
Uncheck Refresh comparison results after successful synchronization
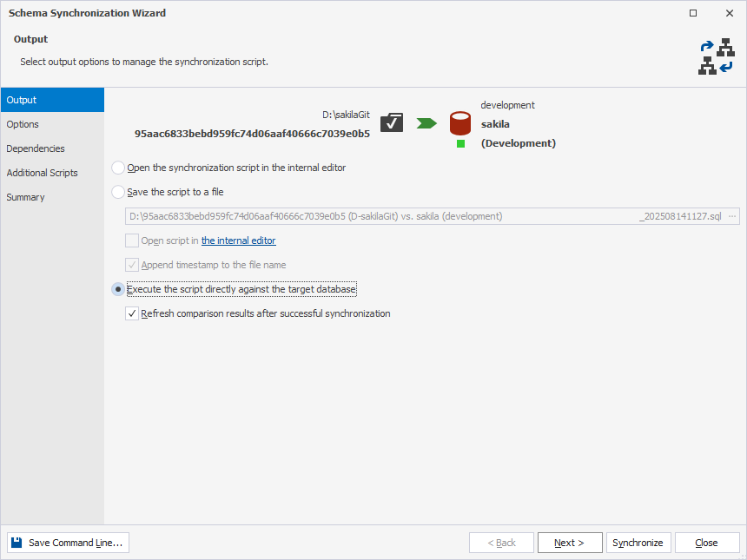point(131,313)
